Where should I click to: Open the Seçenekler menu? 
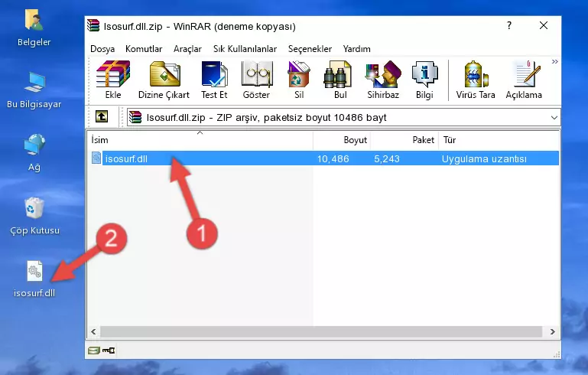[x=310, y=49]
